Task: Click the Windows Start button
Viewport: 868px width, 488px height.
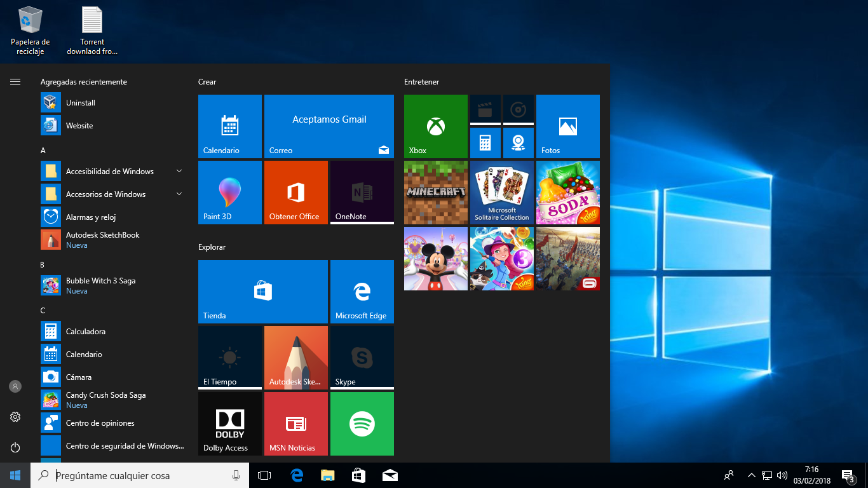Action: (x=15, y=475)
